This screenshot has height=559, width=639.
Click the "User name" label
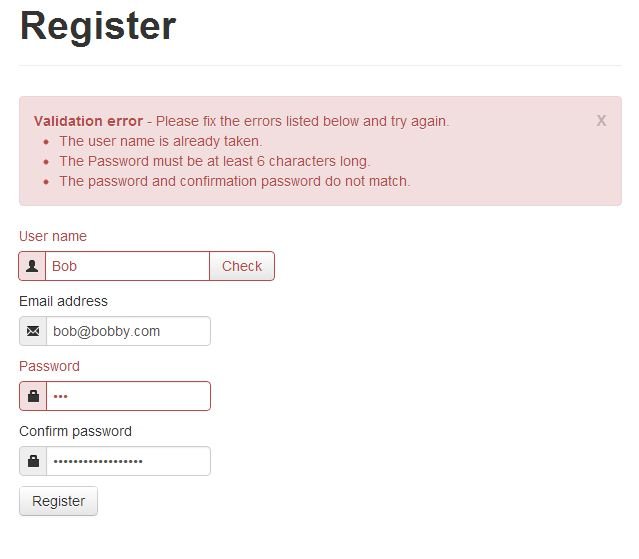[x=53, y=236]
